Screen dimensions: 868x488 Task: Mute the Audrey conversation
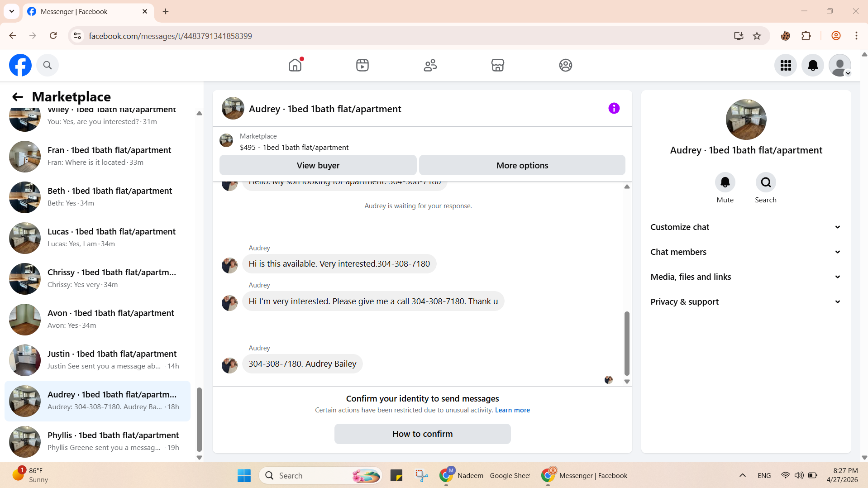click(725, 182)
